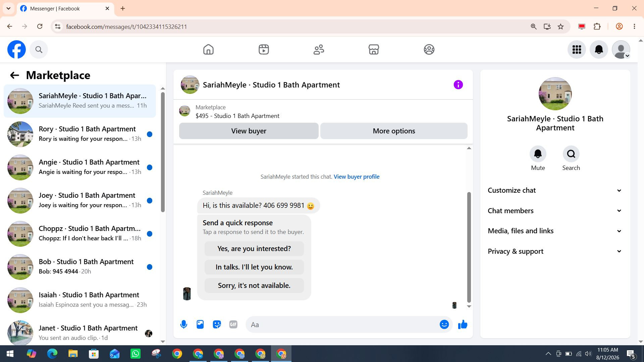Expand Media, files and links section
This screenshot has width=644, height=362.
pos(555,231)
